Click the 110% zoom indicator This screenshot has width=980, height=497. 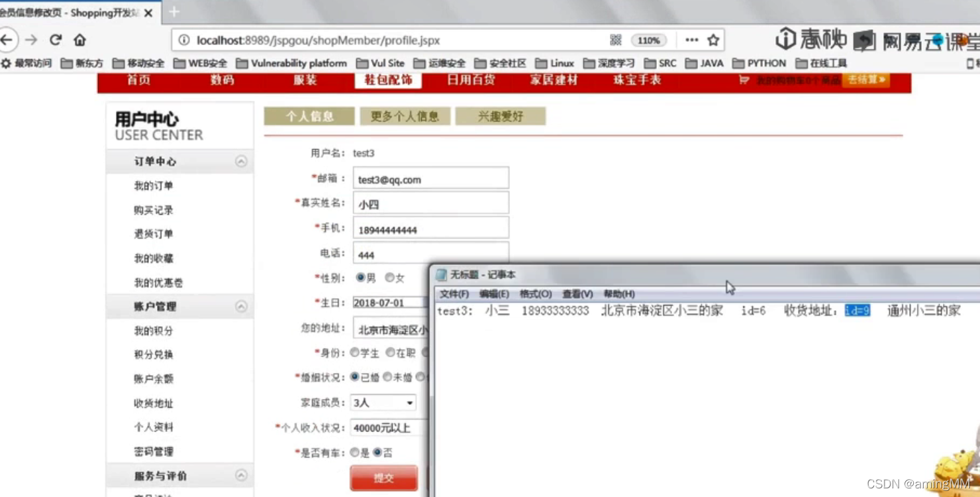pos(648,40)
